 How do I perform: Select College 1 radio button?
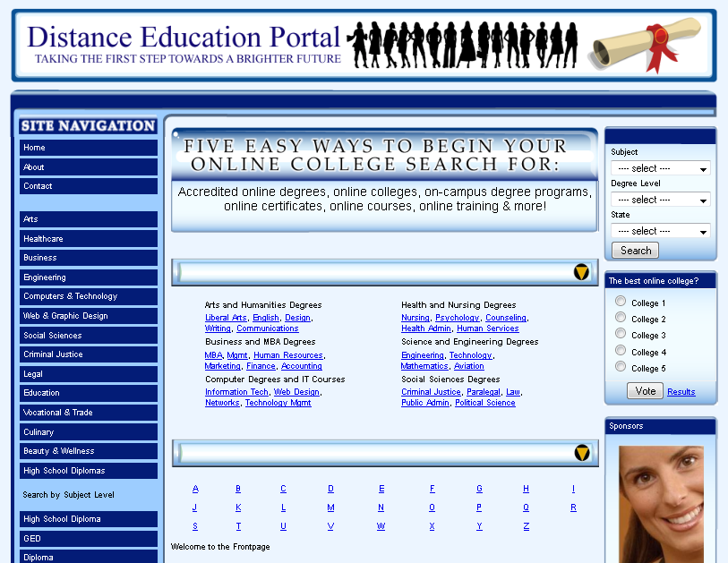[x=621, y=301]
